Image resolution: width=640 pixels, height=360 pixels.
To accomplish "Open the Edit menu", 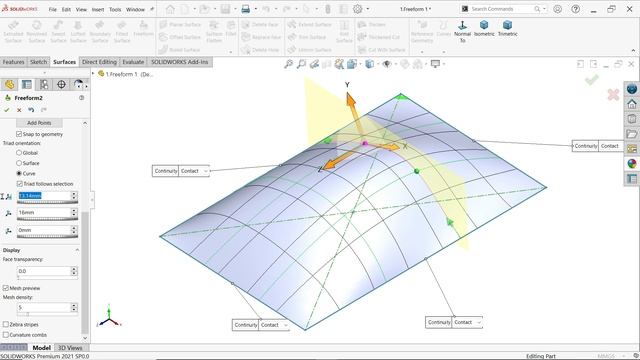I will click(x=66, y=9).
